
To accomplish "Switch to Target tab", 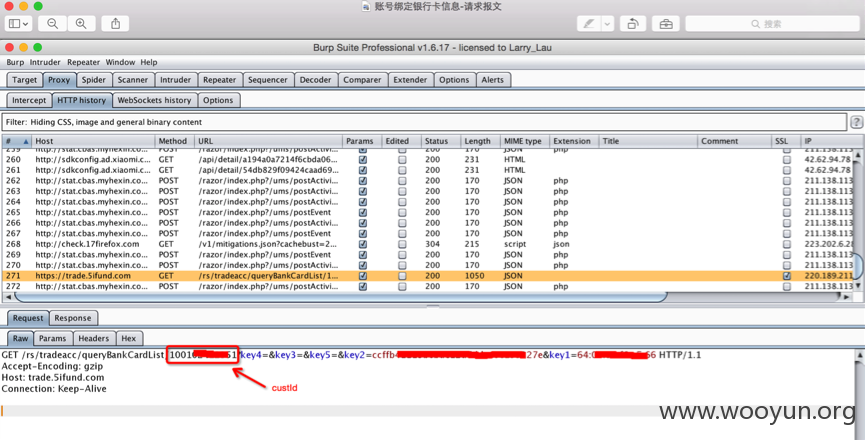I will tap(24, 80).
